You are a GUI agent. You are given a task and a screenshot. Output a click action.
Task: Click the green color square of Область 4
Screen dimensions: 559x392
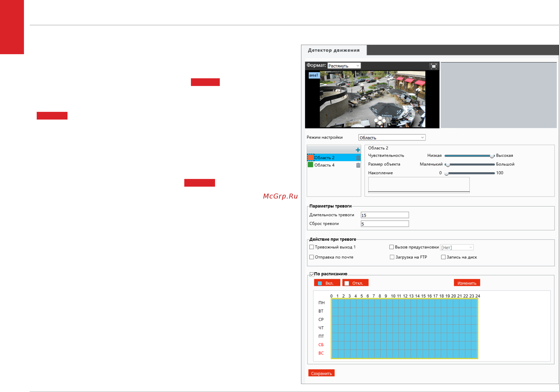[310, 165]
